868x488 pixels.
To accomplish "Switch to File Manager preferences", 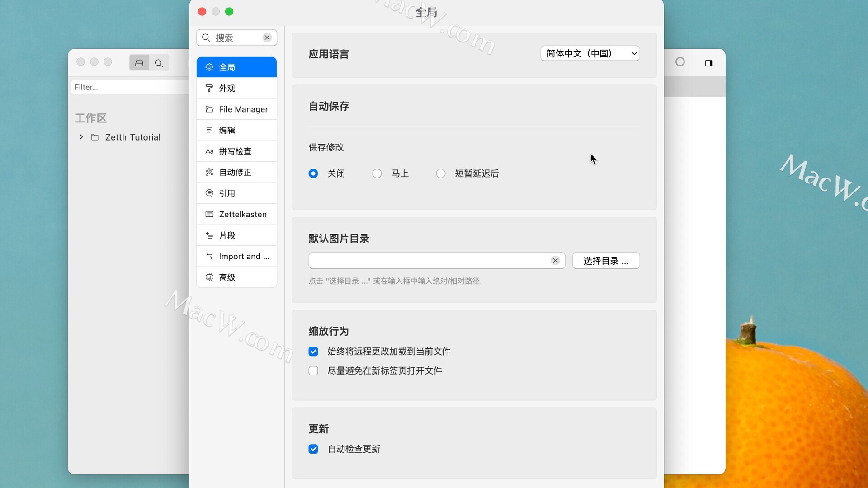I will point(236,109).
